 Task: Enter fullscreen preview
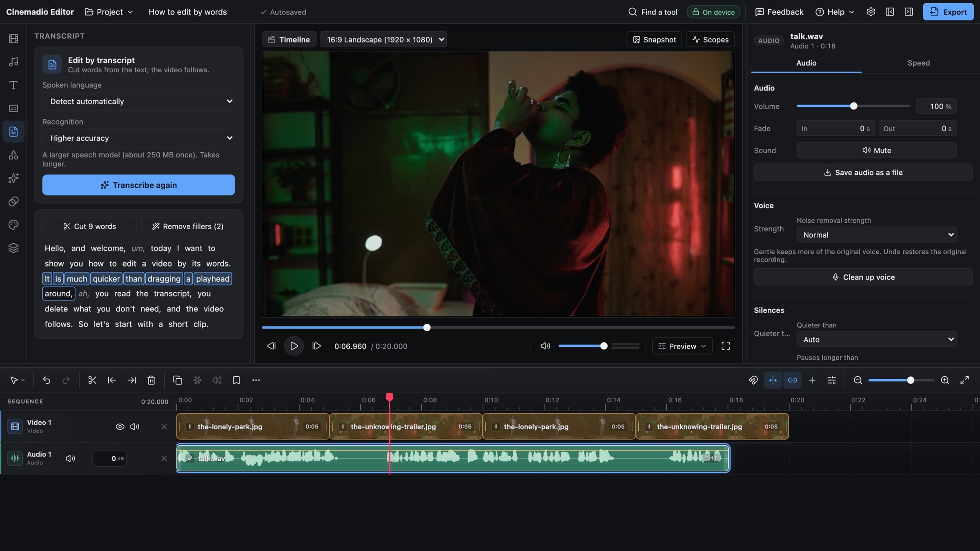[726, 346]
